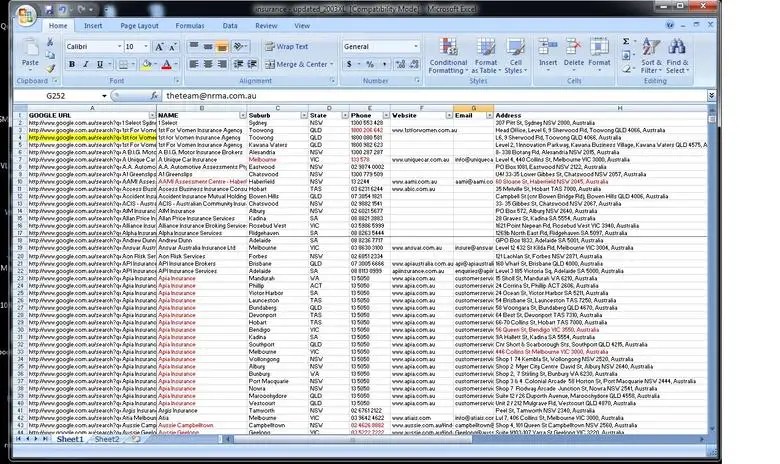Screen dimensions: 780x464
Task: Open the Phone column filter dropdown
Action: coord(386,115)
